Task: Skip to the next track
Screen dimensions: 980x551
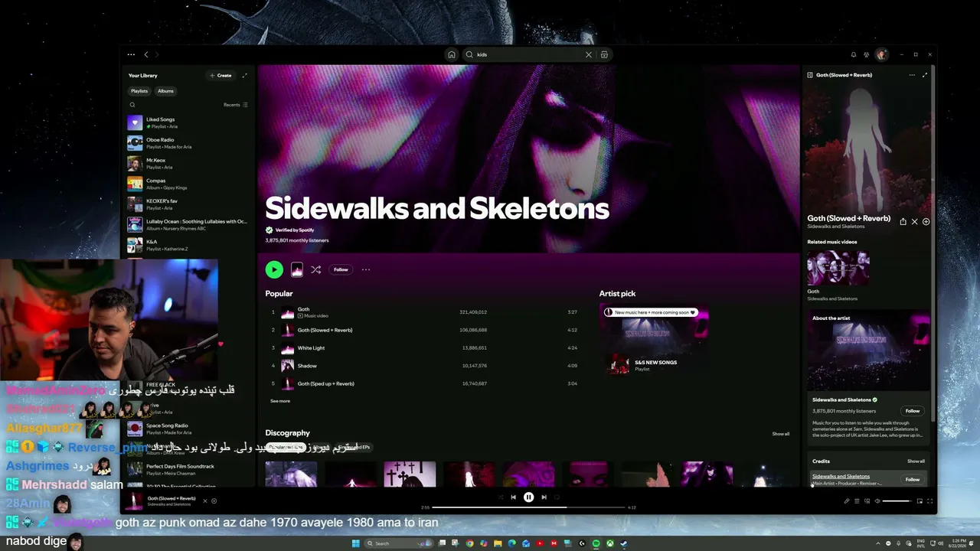Action: click(544, 497)
